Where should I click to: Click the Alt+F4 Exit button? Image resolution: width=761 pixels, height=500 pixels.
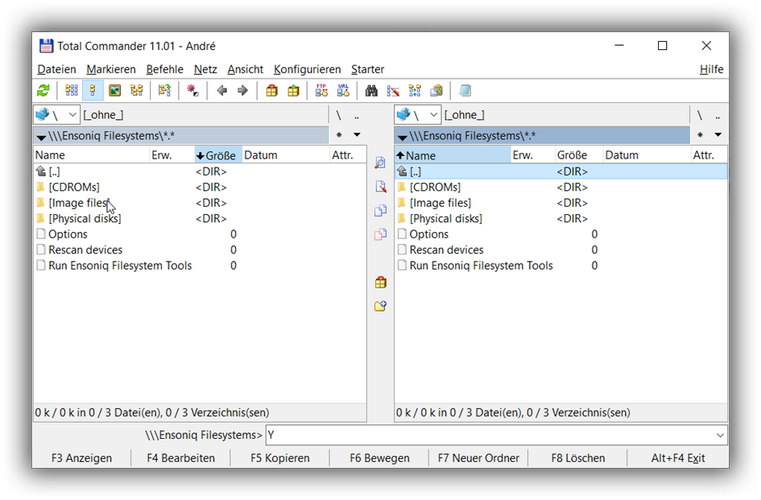point(678,458)
